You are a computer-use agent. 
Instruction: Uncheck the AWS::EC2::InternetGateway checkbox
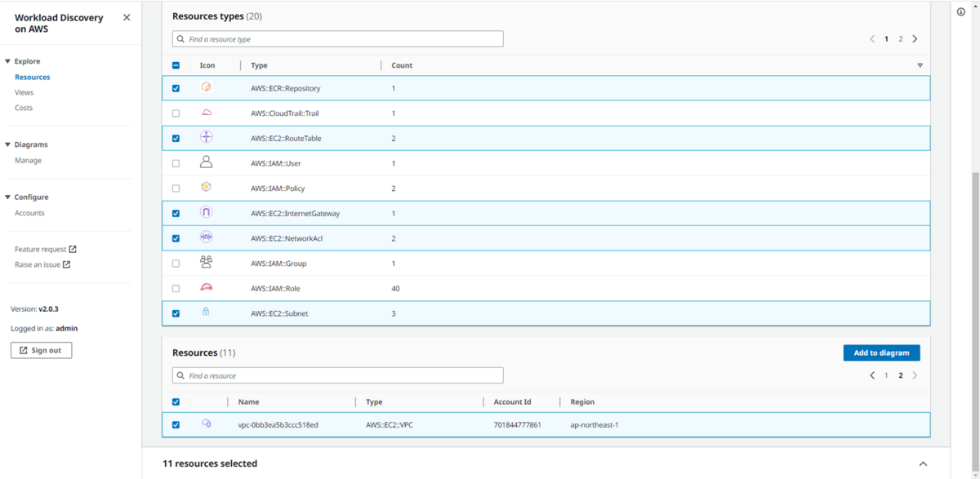click(176, 213)
